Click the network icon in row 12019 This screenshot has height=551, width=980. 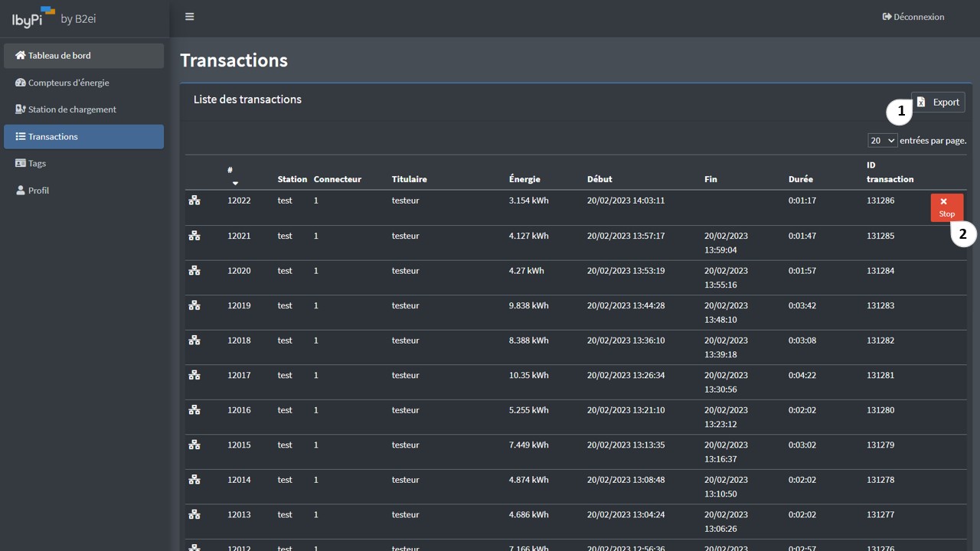coord(194,305)
